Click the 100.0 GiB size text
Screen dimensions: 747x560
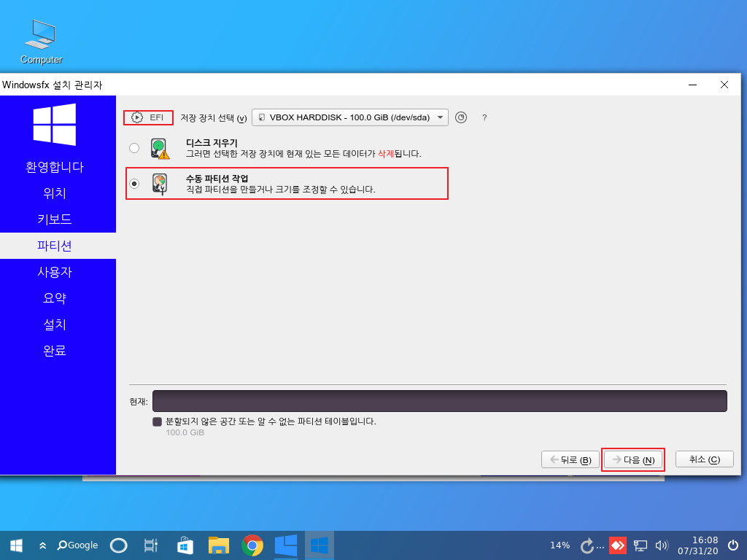click(x=185, y=432)
